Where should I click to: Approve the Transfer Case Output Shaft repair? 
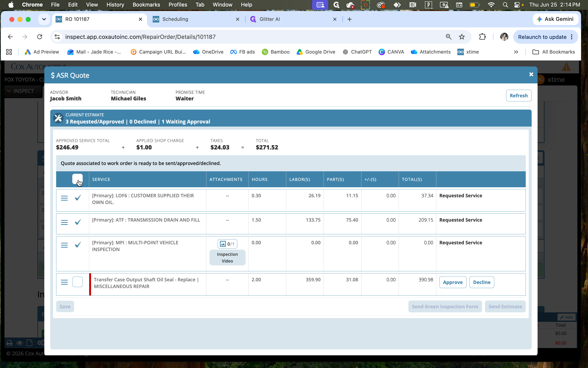453,282
